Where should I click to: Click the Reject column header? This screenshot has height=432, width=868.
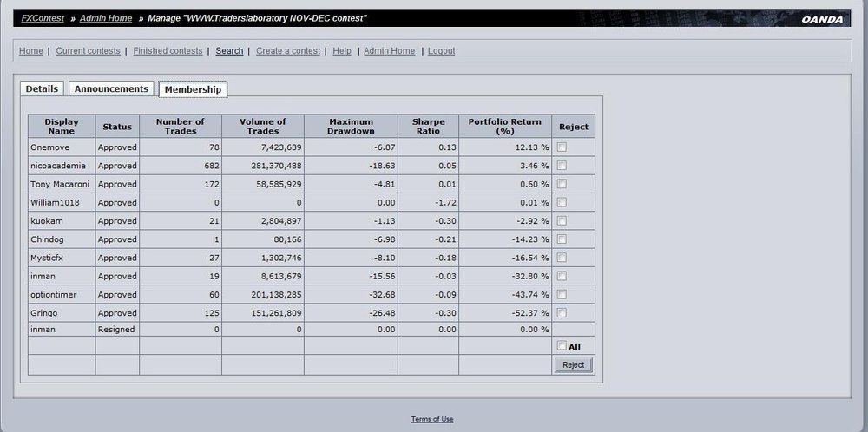574,126
